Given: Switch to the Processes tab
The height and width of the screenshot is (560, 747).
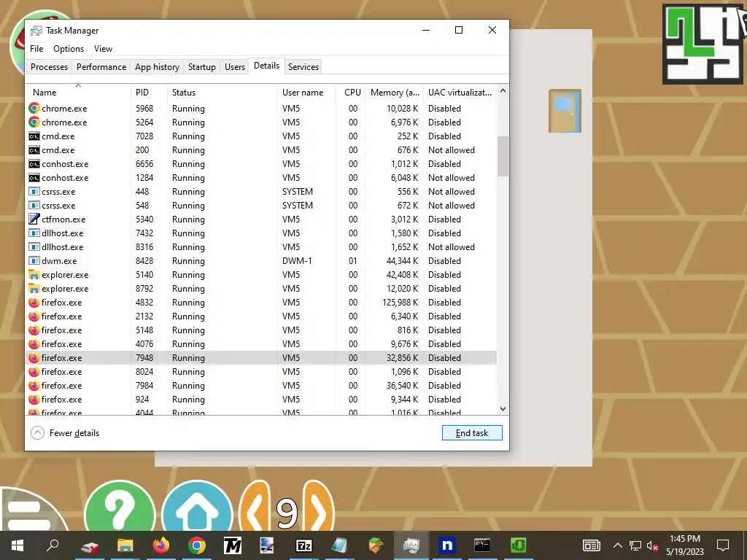Looking at the screenshot, I should (49, 66).
